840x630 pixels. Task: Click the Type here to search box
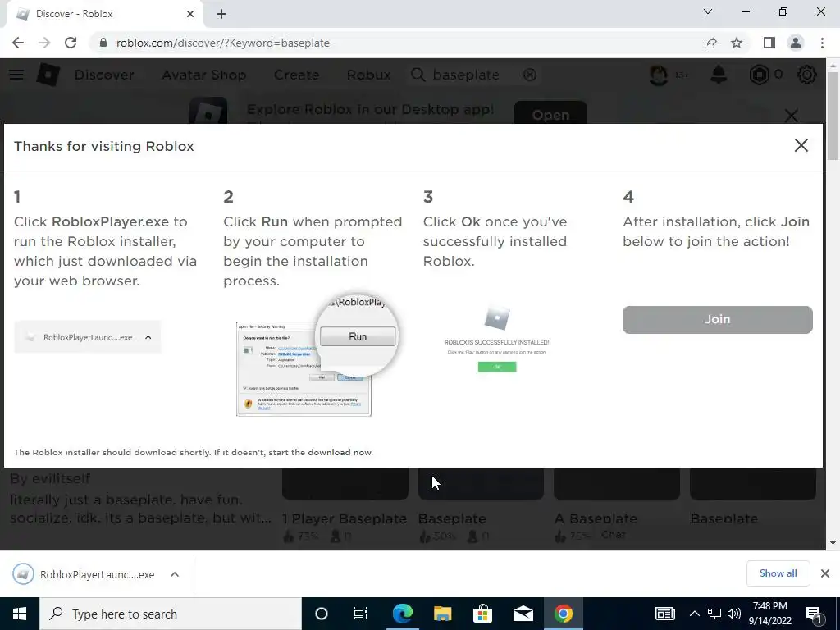[171, 614]
